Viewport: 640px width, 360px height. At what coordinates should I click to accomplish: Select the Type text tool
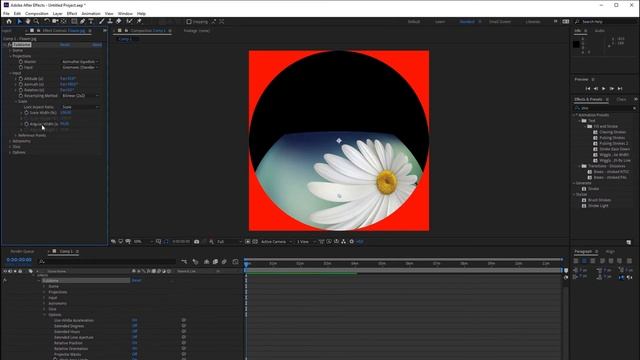(91, 21)
